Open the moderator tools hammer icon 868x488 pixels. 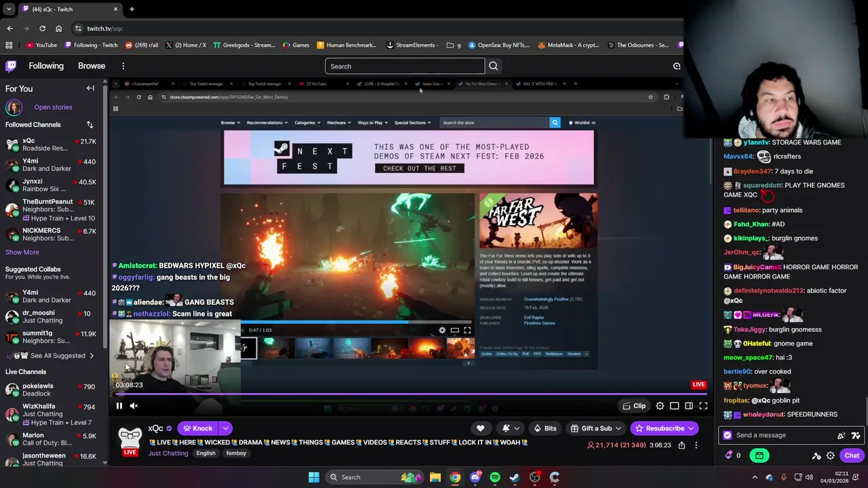(x=816, y=455)
